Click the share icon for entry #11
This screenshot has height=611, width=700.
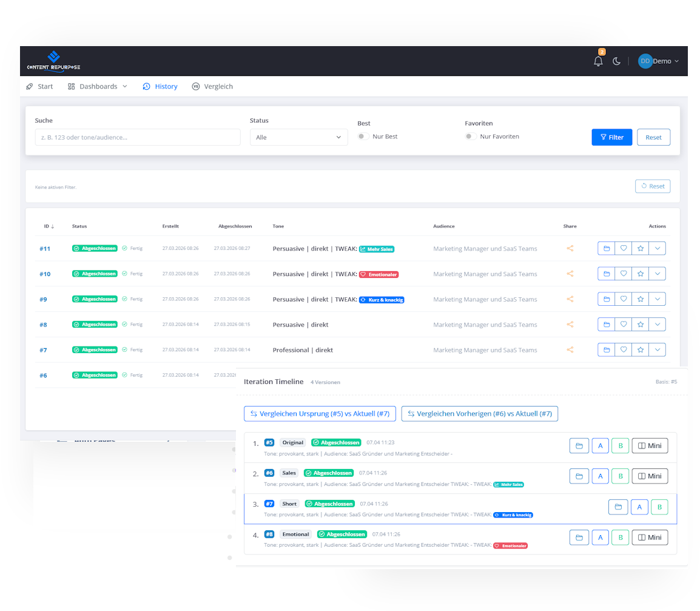[x=570, y=248]
